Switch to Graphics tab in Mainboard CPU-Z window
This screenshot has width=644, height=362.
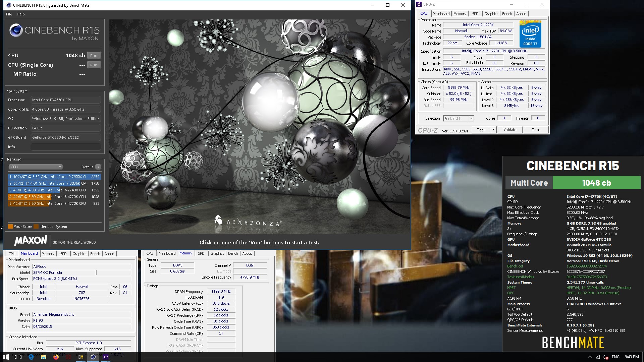pyautogui.click(x=79, y=254)
